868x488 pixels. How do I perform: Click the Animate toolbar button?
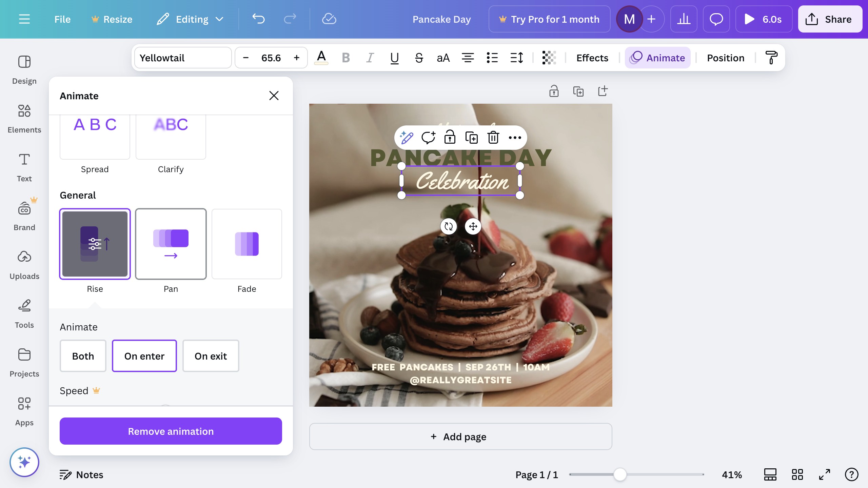tap(658, 58)
